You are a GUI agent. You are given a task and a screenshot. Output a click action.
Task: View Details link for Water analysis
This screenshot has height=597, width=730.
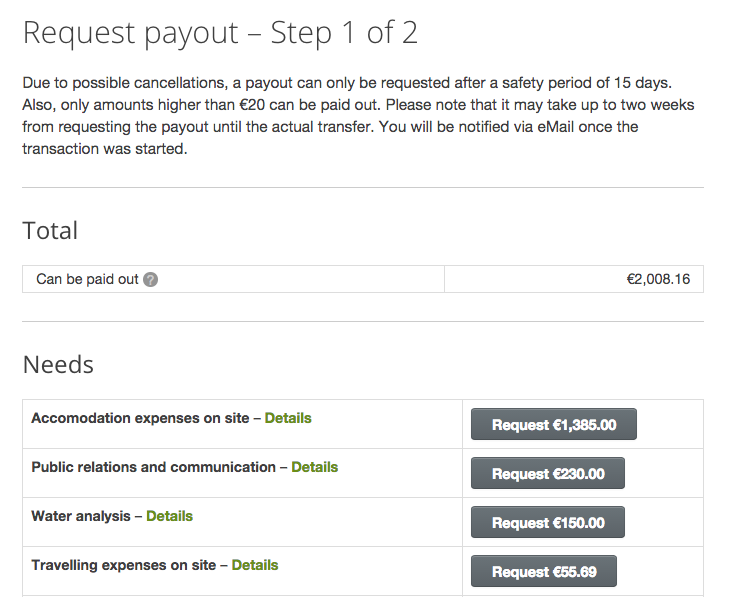click(x=169, y=516)
